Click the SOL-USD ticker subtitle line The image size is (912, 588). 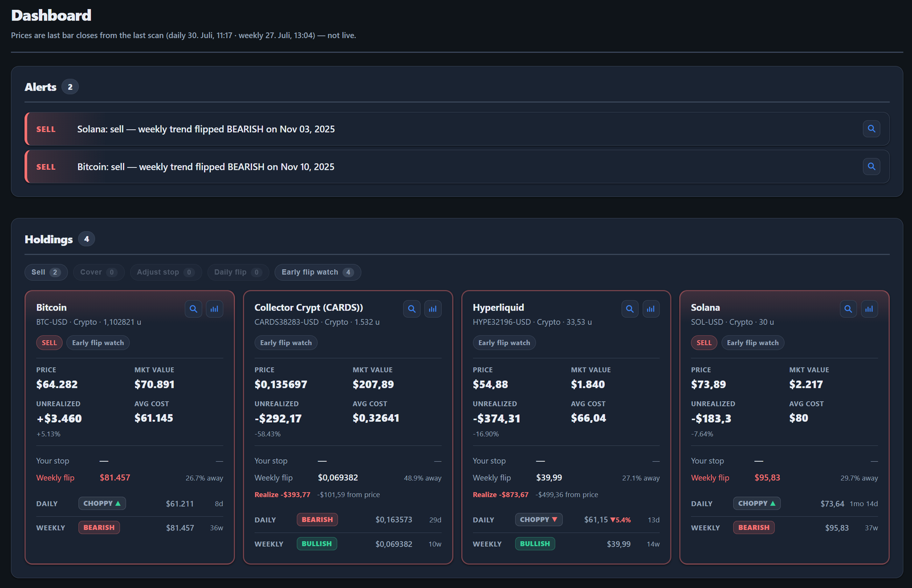point(732,322)
